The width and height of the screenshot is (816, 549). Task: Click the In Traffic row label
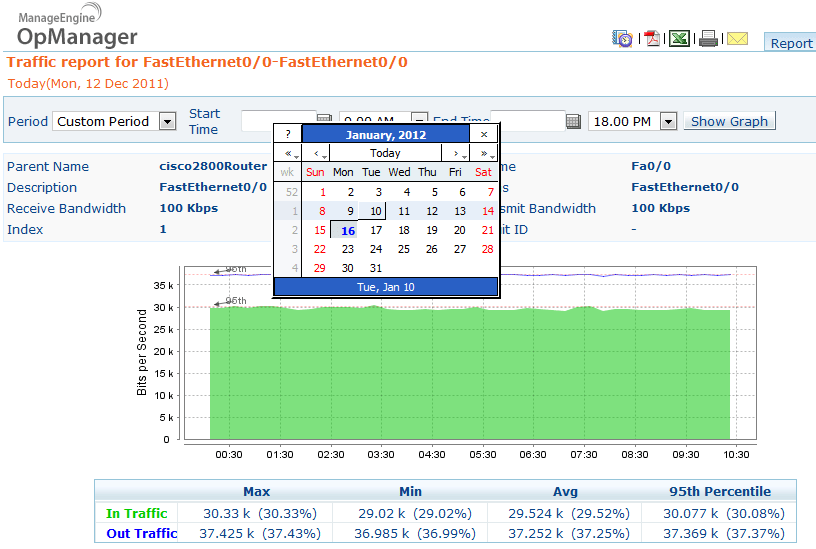[x=136, y=513]
